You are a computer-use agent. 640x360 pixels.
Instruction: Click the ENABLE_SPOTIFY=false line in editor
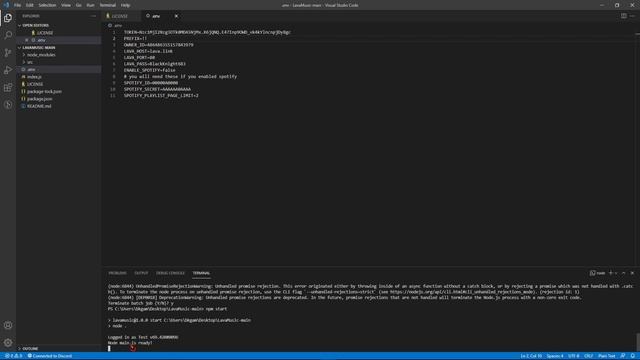[149, 70]
